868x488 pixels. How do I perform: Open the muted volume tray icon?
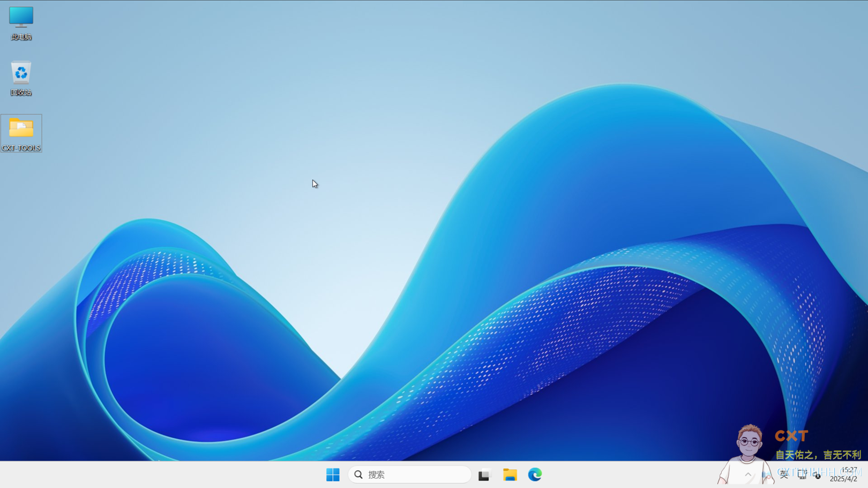817,475
